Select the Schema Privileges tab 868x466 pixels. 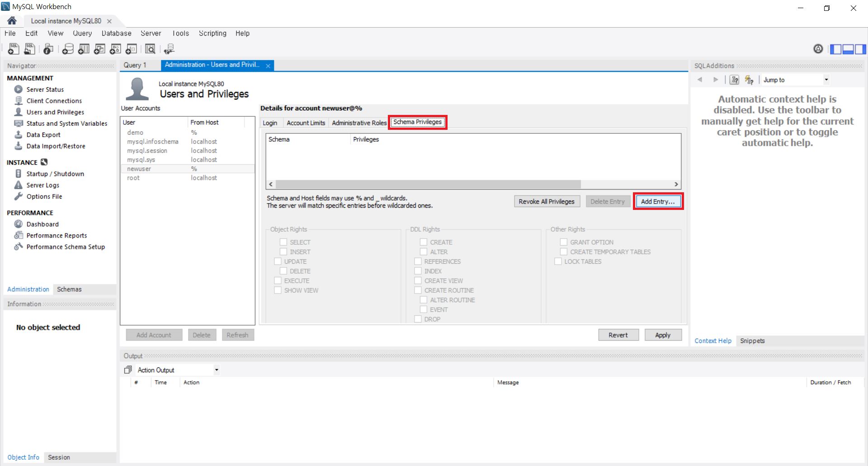417,122
